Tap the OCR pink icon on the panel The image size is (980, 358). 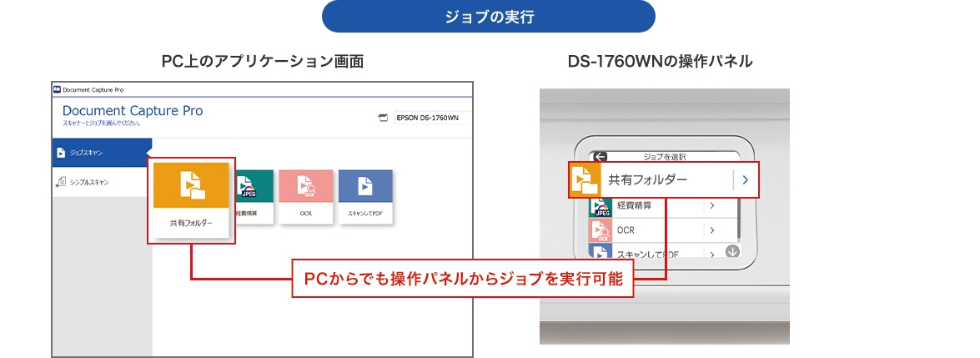(601, 229)
